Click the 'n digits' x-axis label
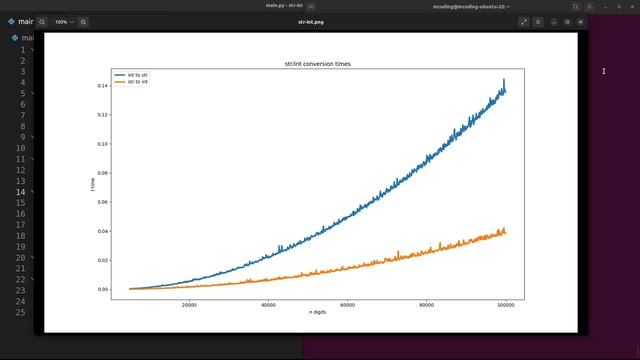This screenshot has width=640, height=360. click(318, 312)
